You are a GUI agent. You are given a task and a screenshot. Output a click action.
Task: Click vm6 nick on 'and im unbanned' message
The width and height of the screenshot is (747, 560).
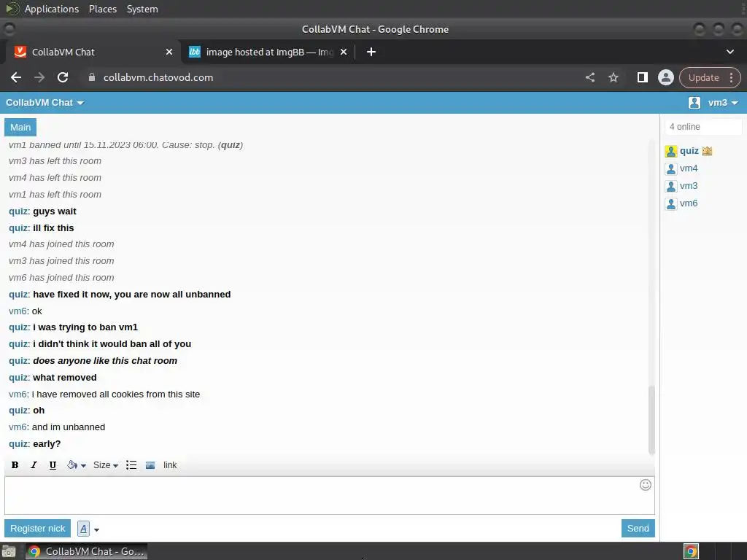coord(18,427)
